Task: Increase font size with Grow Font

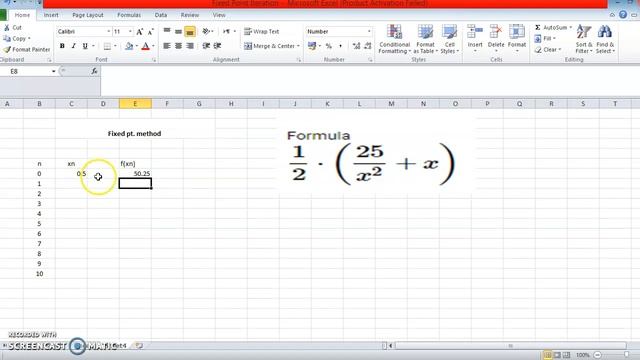Action: point(140,31)
